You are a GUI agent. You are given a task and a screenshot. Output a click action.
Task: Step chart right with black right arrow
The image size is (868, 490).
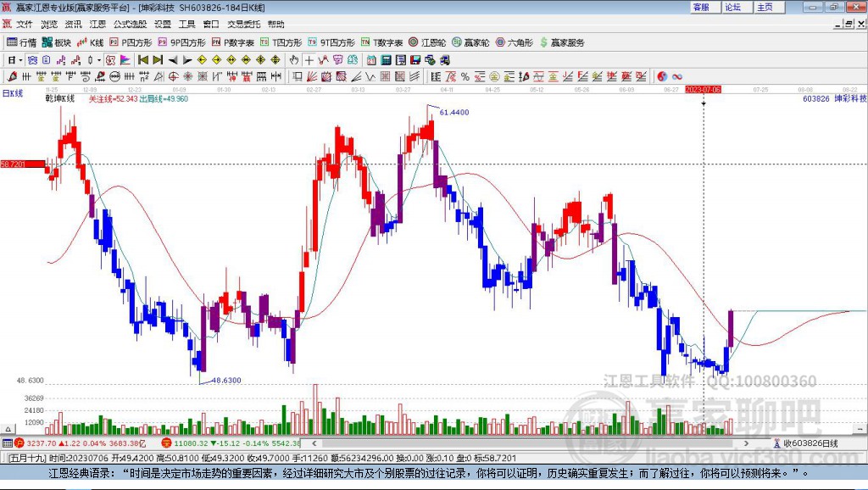click(187, 60)
